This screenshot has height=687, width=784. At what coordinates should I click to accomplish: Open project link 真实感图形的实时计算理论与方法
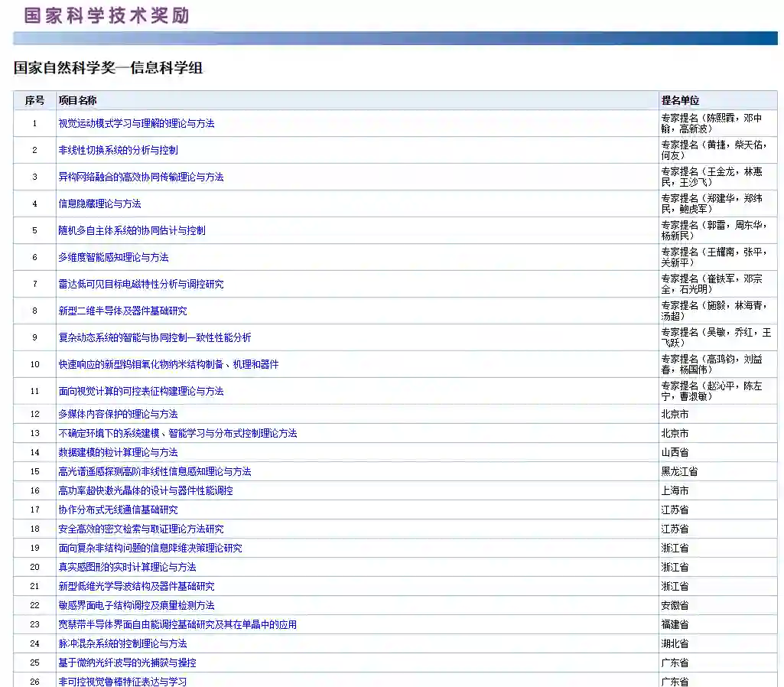(127, 567)
